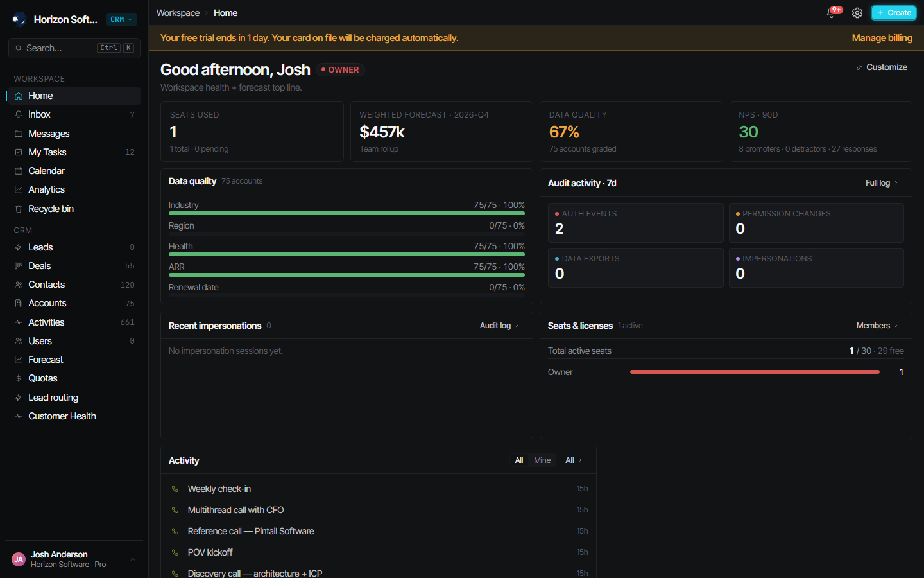
Task: Open the CRM app switcher dropdown
Action: pos(121,19)
